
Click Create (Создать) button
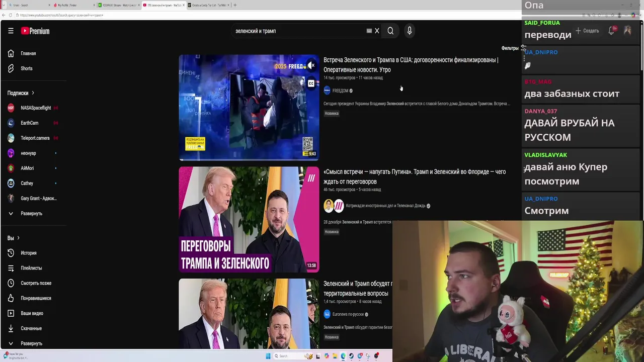pyautogui.click(x=587, y=31)
